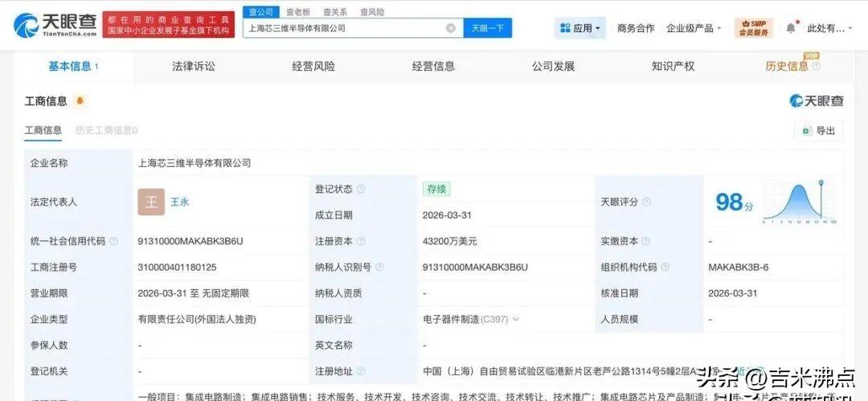Viewport: 868px width, 401px height.
Task: Click the 成立日期 value 2026-03-31
Action: click(447, 215)
